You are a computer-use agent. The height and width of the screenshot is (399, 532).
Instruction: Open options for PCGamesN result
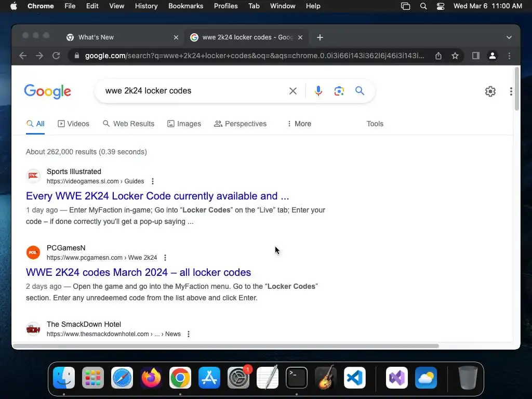click(x=165, y=258)
